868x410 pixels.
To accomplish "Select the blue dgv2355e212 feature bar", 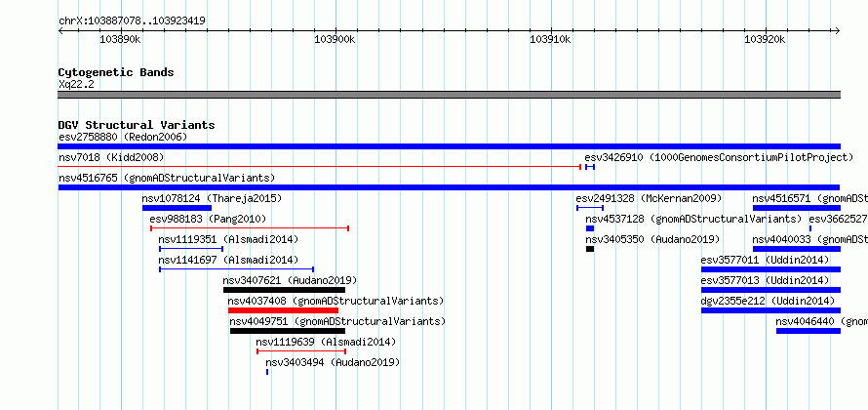I will pyautogui.click(x=771, y=310).
